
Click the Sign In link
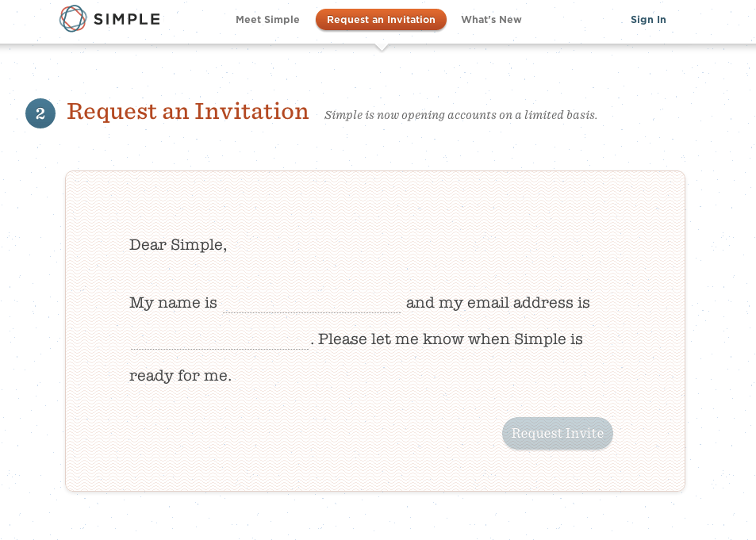pos(648,20)
